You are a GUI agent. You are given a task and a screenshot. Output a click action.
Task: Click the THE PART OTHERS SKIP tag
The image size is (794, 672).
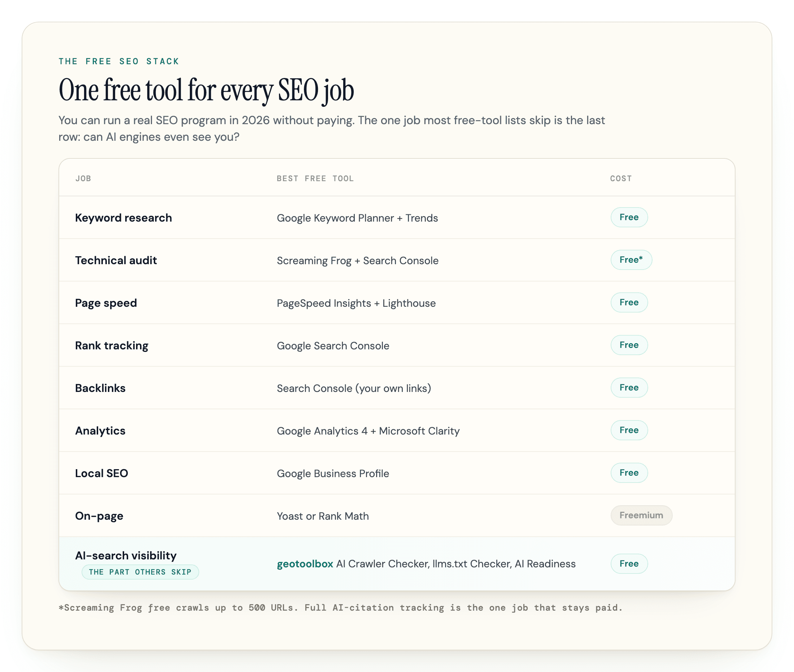(x=140, y=572)
